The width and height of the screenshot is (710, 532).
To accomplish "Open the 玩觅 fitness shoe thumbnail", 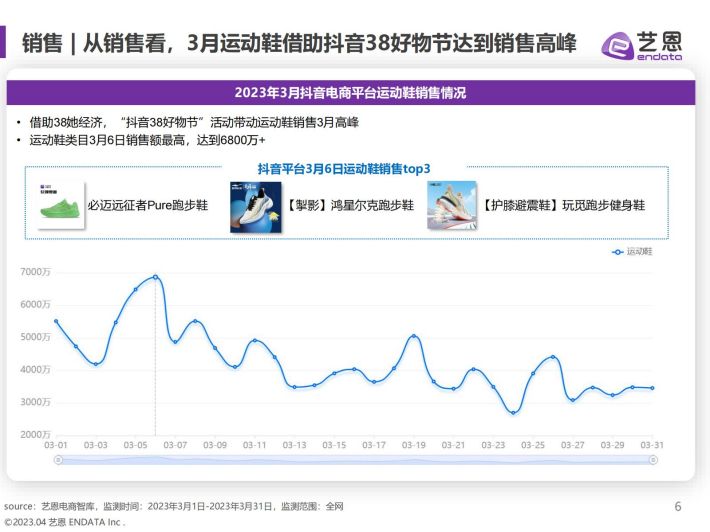I will point(452,205).
